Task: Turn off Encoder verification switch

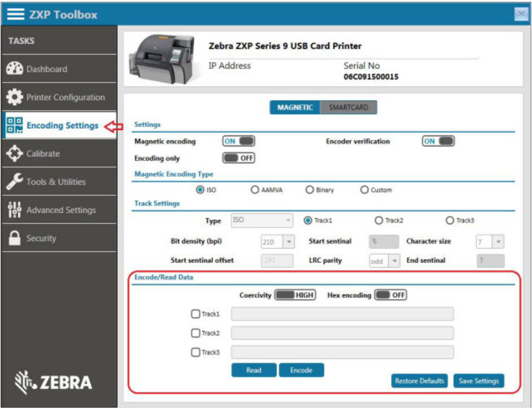Action: click(438, 141)
